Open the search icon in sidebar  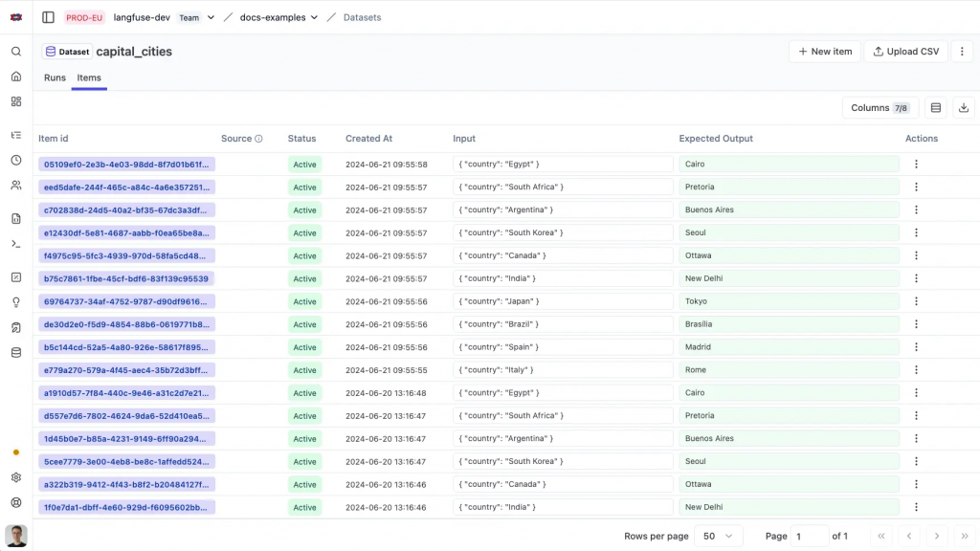[x=16, y=52]
